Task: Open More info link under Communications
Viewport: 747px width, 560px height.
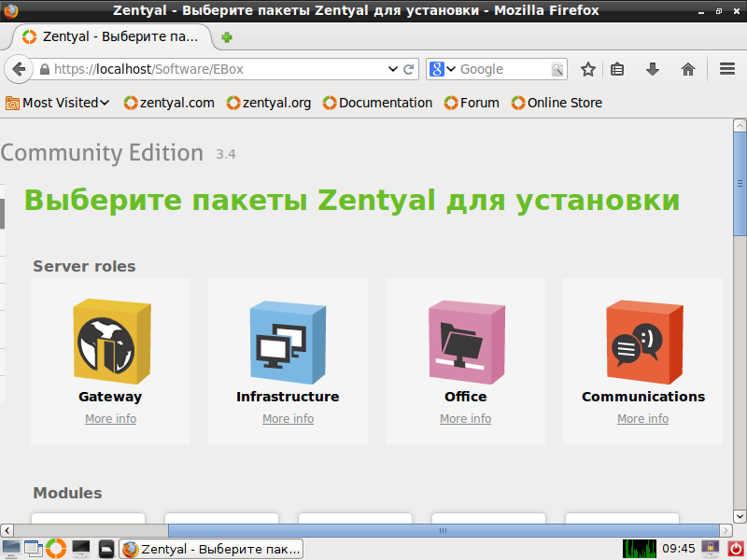Action: point(643,418)
